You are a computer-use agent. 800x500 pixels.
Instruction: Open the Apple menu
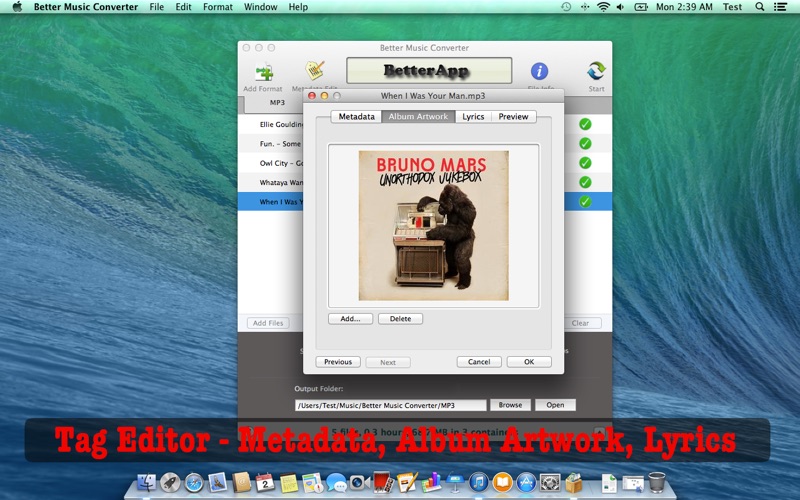pos(17,7)
